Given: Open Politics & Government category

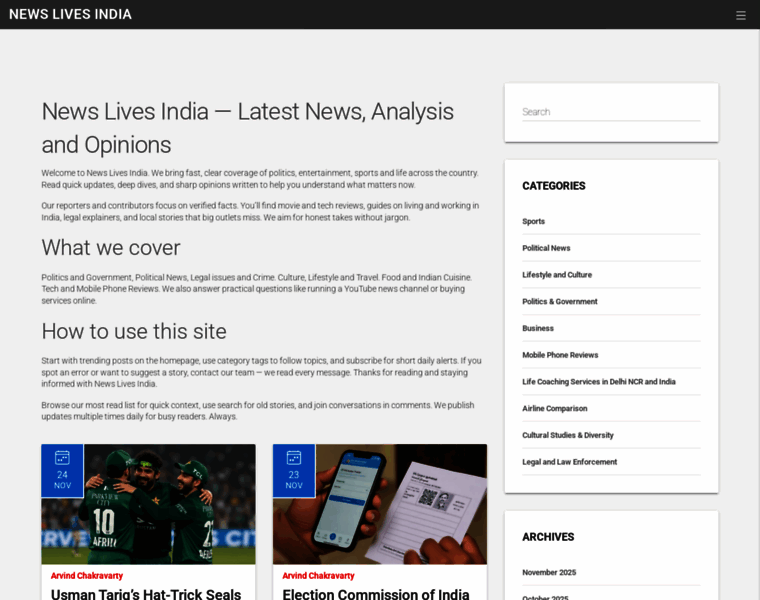Looking at the screenshot, I should pos(559,301).
